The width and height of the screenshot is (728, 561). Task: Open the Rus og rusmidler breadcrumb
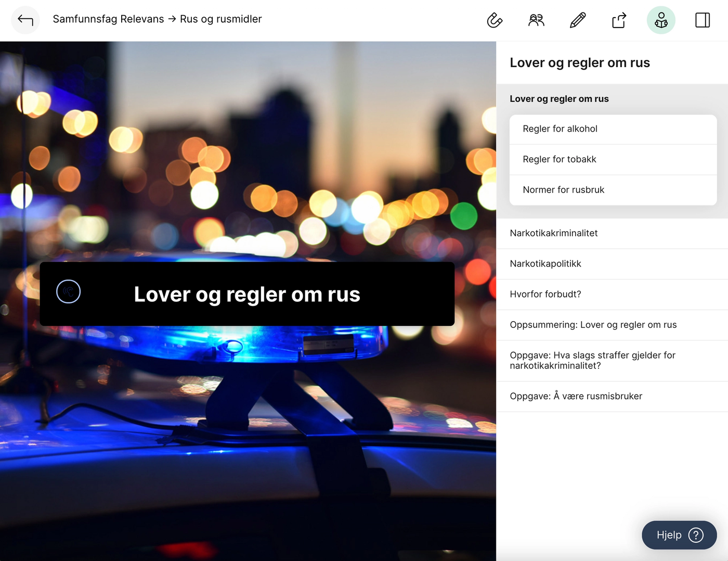[x=221, y=19]
